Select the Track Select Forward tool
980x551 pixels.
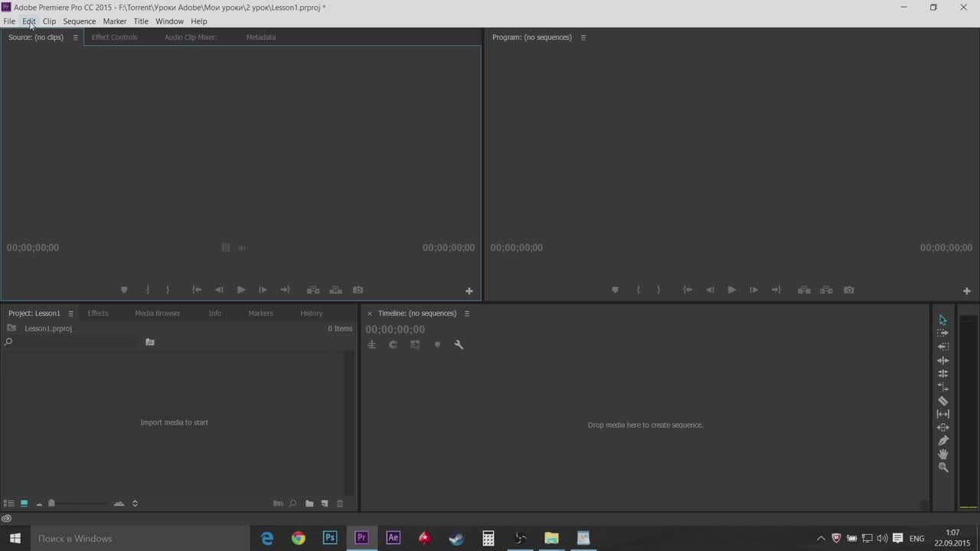942,333
